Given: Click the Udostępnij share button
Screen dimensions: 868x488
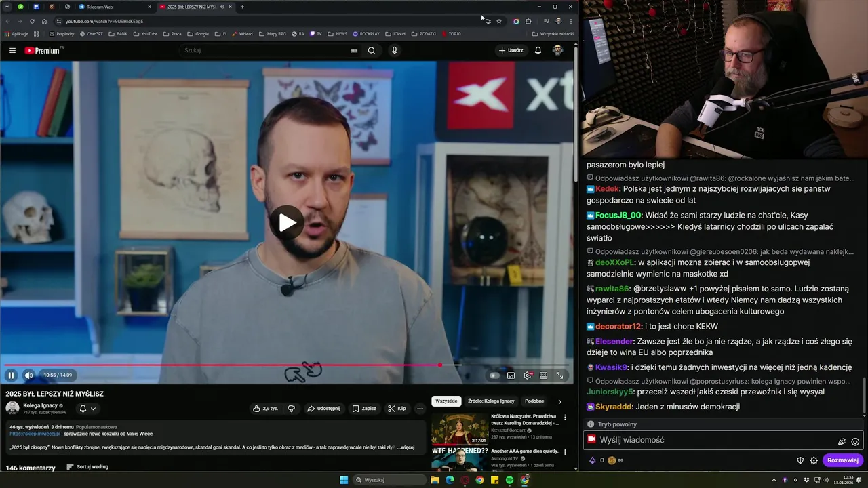Looking at the screenshot, I should 323,409.
